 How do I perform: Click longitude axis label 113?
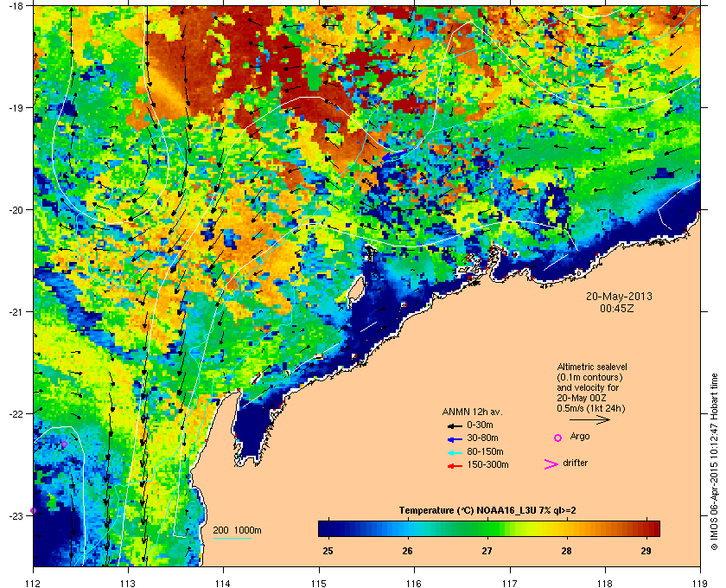pos(128,584)
